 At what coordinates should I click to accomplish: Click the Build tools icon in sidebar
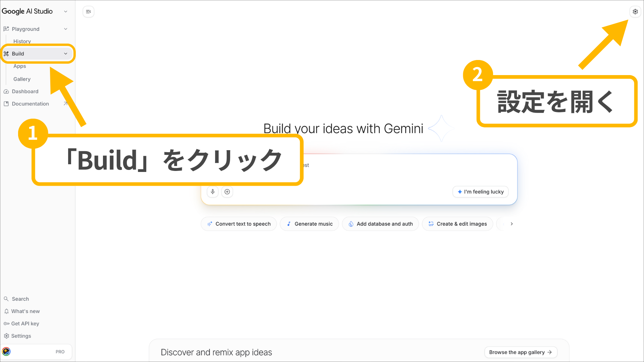point(6,54)
